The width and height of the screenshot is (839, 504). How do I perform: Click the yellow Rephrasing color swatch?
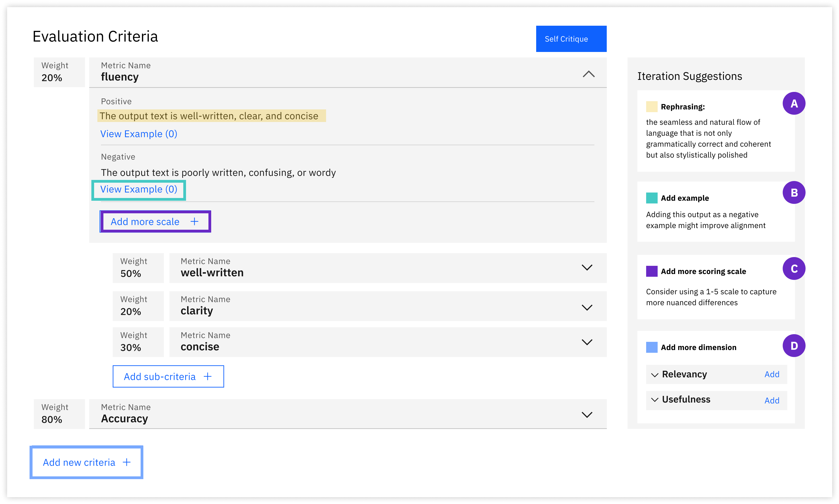[x=652, y=106]
